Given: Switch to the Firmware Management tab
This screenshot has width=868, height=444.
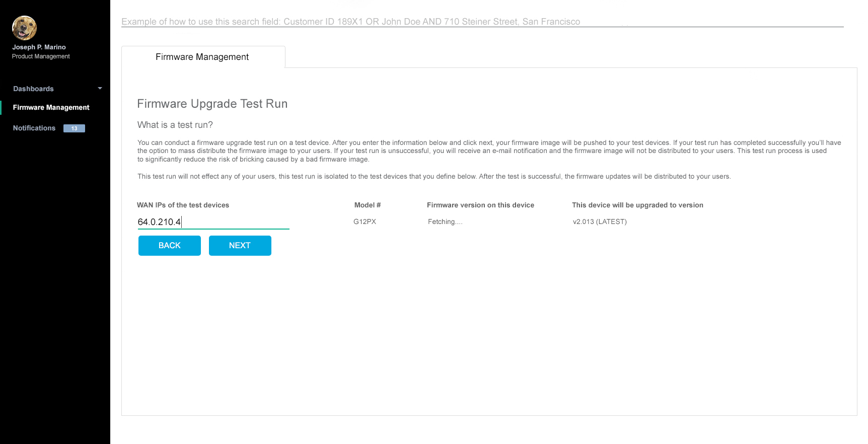Looking at the screenshot, I should (x=202, y=57).
